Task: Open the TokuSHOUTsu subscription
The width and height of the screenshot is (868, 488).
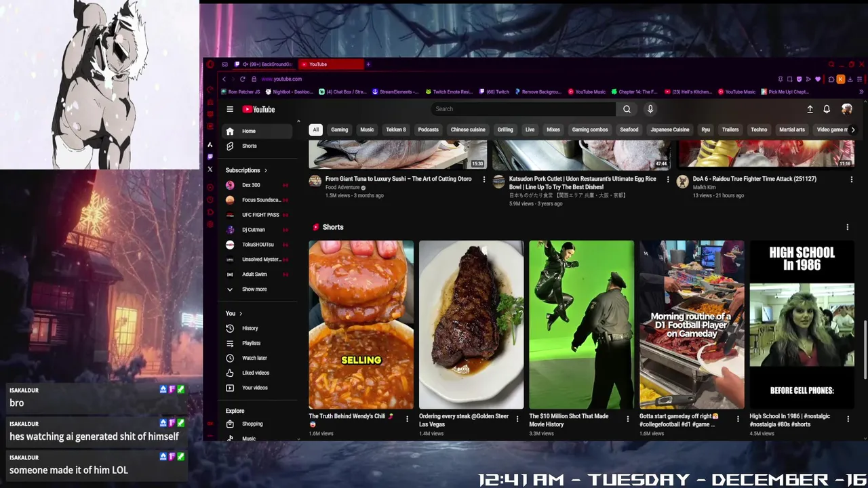Action: coord(258,245)
